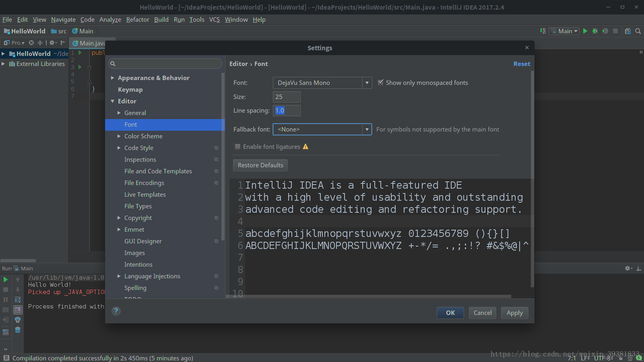
Task: Open the Font dropdown DejaVu Sans Mono
Action: pos(322,83)
